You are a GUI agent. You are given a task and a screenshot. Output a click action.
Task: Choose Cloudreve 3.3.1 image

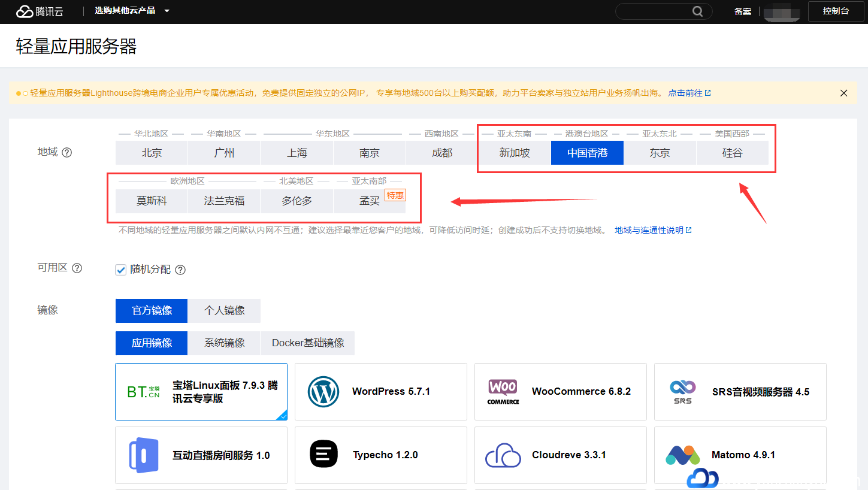(561, 455)
